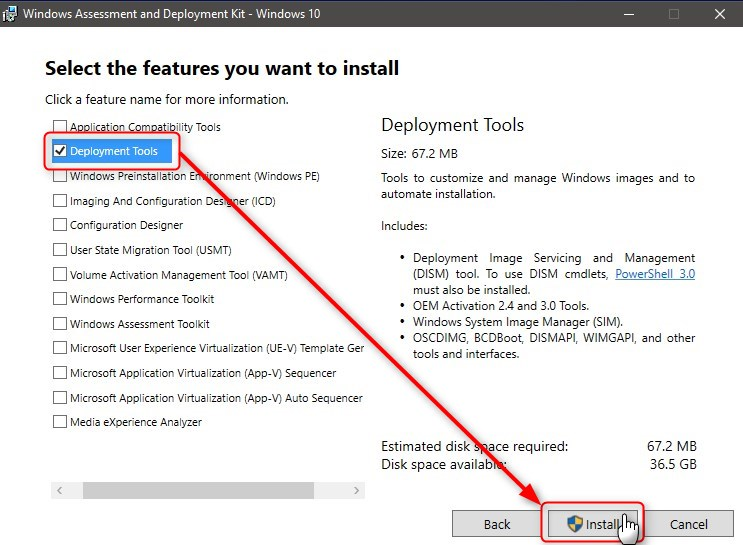743x545 pixels.
Task: Click the ADK installer icon in title bar
Action: coord(10,13)
